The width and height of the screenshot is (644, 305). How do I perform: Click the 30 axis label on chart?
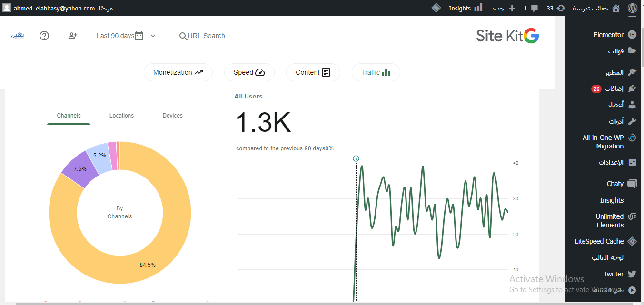pyautogui.click(x=515, y=199)
